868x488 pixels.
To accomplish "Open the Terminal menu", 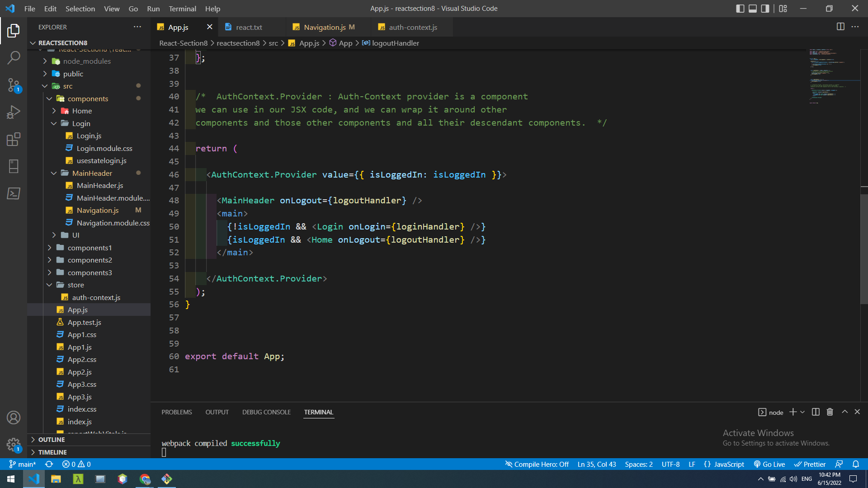I will tap(182, 9).
